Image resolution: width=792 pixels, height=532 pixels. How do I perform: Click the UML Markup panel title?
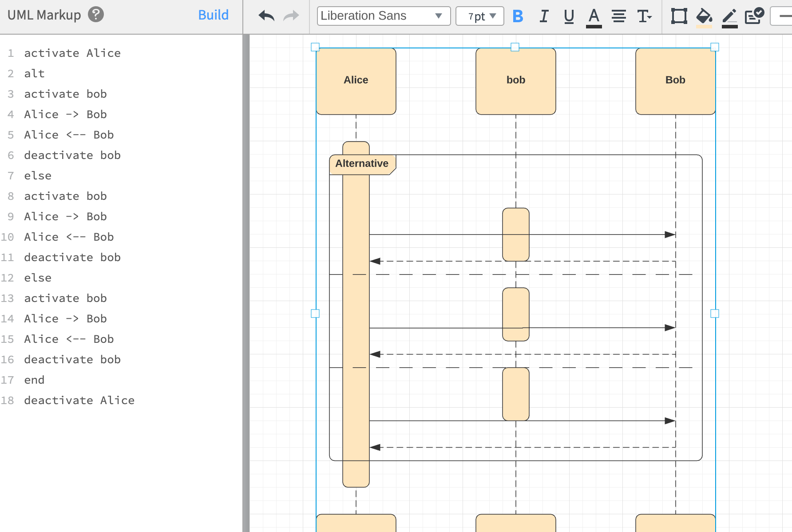44,15
